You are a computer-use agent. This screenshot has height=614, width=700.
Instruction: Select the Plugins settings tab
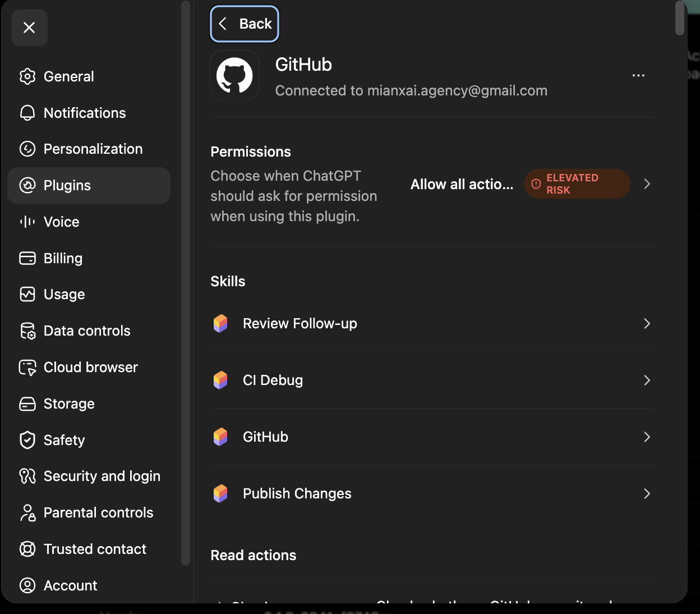click(89, 185)
